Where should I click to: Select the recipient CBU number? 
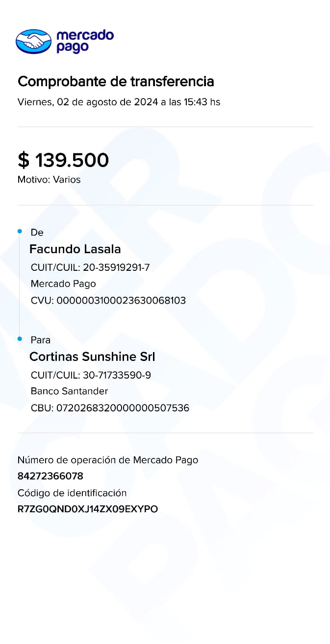[110, 408]
